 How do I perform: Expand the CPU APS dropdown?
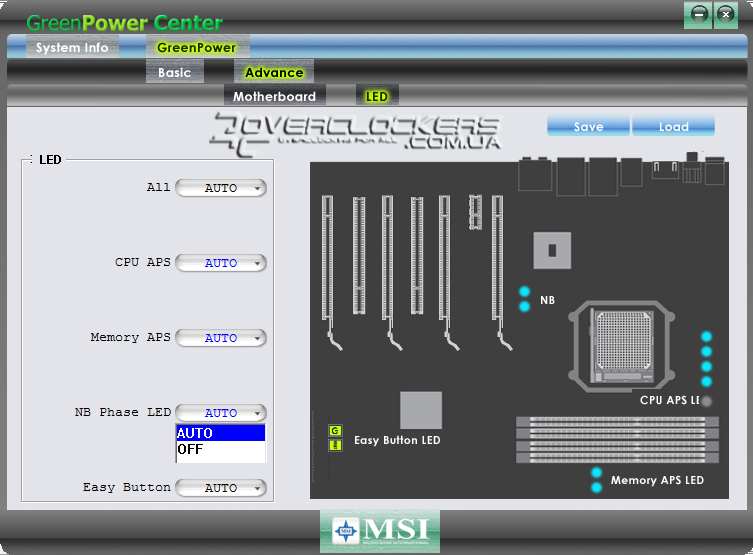coord(221,263)
